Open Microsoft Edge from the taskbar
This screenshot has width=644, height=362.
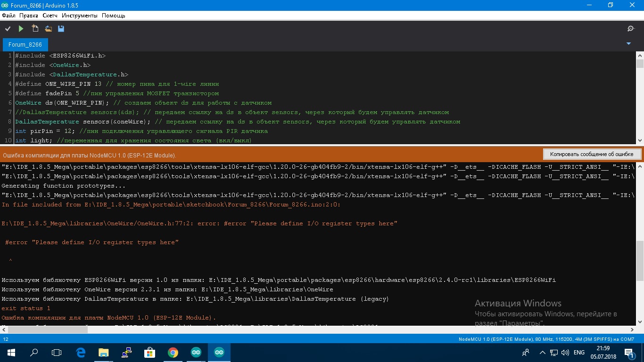pyautogui.click(x=81, y=352)
